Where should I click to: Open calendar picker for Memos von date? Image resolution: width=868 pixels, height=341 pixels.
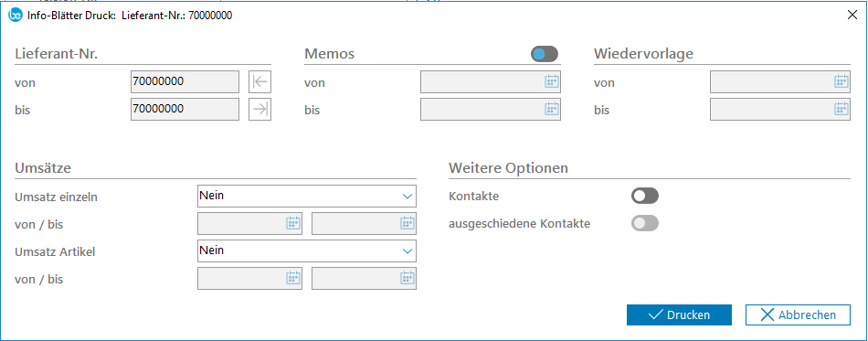pyautogui.click(x=551, y=82)
